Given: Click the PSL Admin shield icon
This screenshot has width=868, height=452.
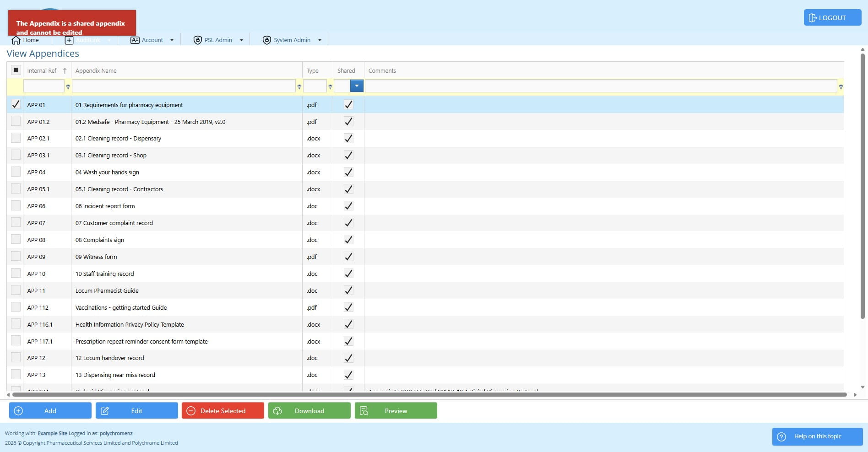Looking at the screenshot, I should [x=197, y=40].
